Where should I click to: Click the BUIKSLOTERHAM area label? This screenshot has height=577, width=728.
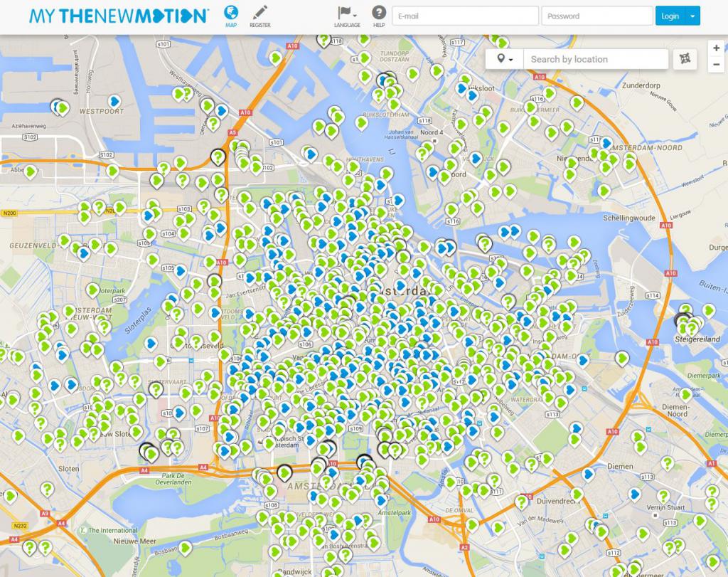pyautogui.click(x=385, y=115)
